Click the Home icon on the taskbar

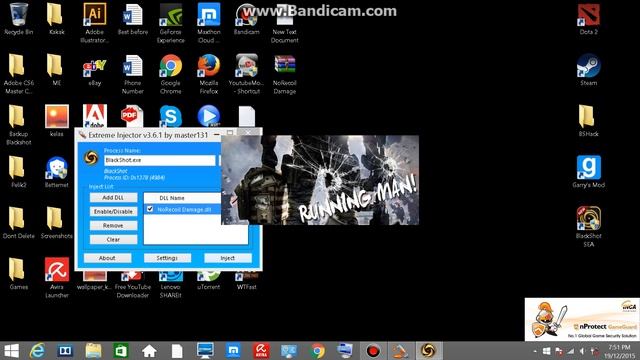click(x=149, y=351)
